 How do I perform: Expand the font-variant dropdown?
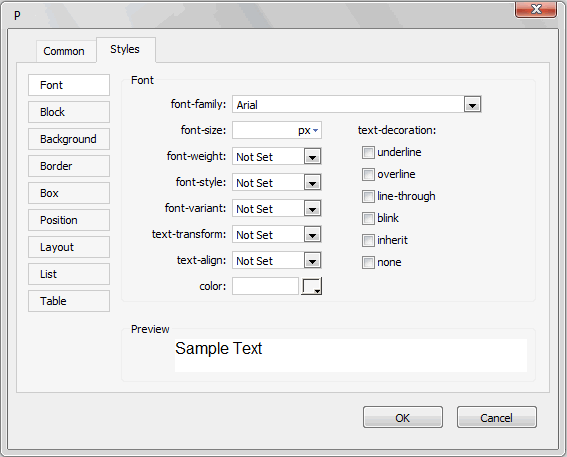pos(312,209)
